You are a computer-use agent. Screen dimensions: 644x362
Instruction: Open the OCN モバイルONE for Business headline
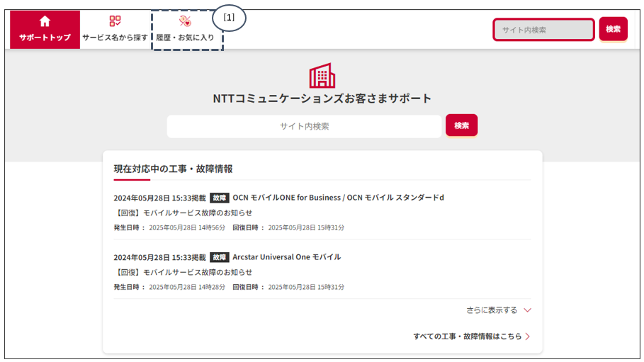(x=338, y=198)
